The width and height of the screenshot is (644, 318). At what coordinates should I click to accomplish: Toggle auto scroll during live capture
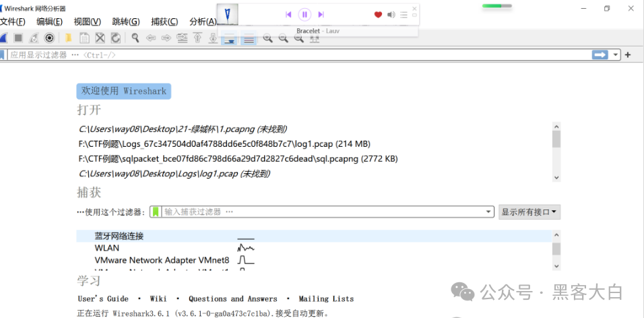click(x=229, y=39)
